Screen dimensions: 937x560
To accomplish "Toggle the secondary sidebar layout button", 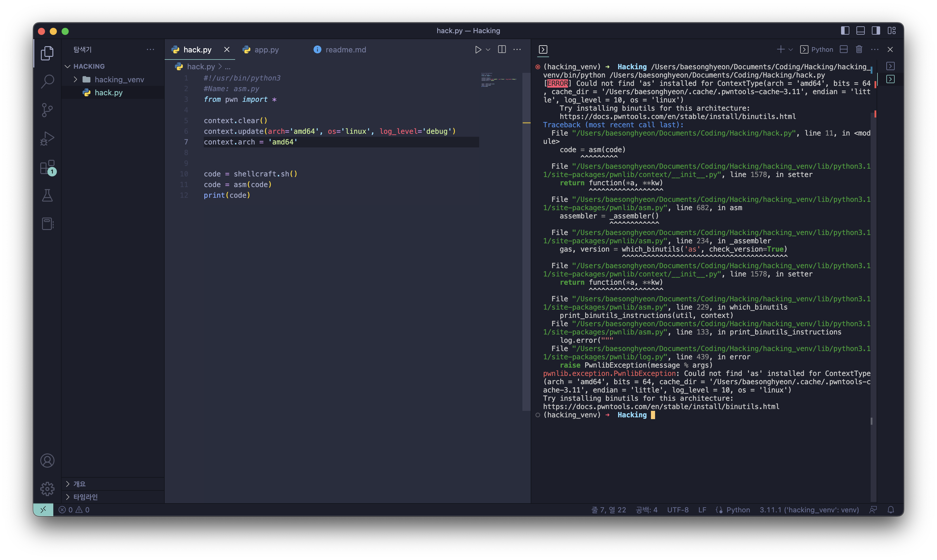I will (x=876, y=30).
